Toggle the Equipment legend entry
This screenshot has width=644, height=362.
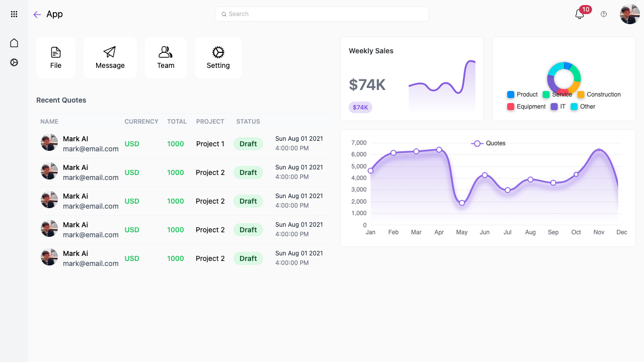click(526, 107)
